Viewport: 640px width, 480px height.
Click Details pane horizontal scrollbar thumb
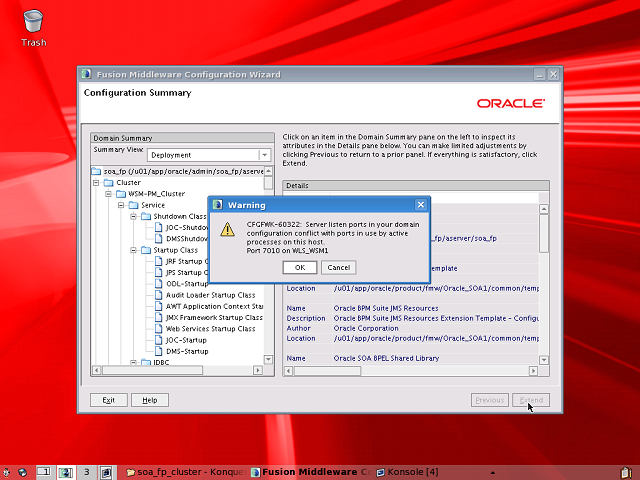(327, 371)
